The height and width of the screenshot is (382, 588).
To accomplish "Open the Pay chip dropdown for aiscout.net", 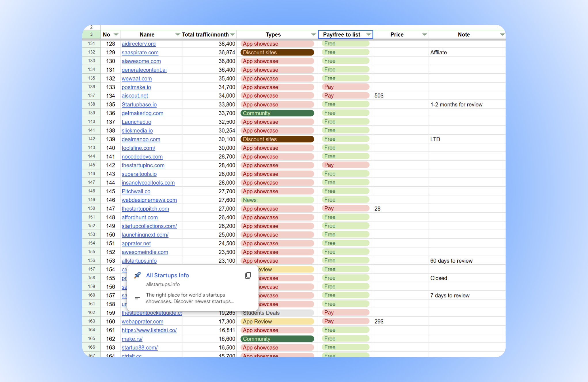I will 345,96.
